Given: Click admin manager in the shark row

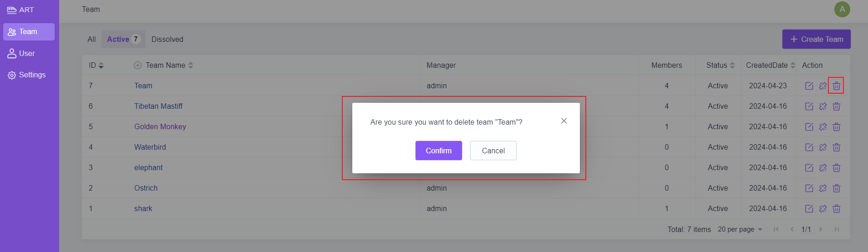Looking at the screenshot, I should 437,209.
